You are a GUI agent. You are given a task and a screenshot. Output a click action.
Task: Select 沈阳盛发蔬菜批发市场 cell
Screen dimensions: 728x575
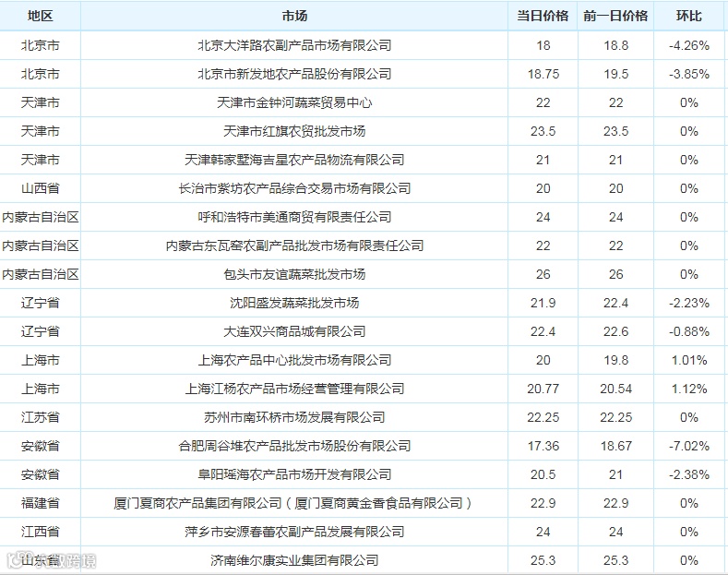[x=294, y=303]
